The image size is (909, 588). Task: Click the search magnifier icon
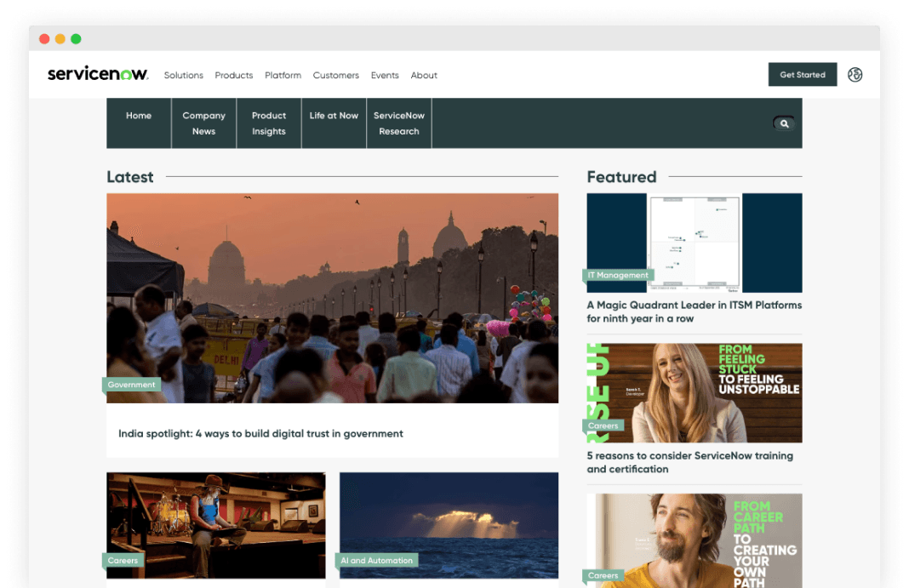[784, 123]
